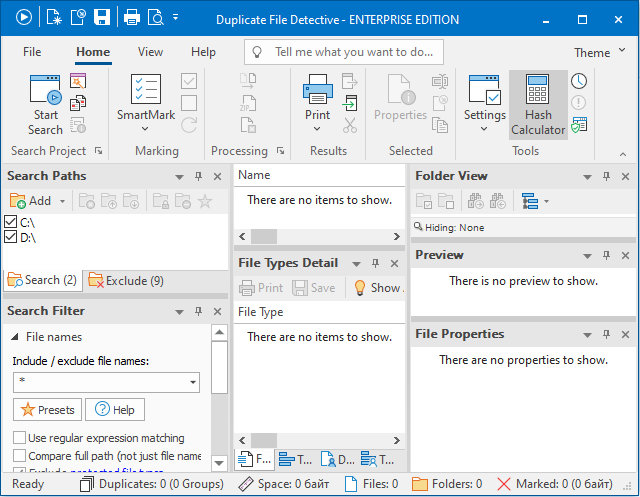Uncheck the C:\ search path
The height and width of the screenshot is (497, 640).
click(x=11, y=222)
